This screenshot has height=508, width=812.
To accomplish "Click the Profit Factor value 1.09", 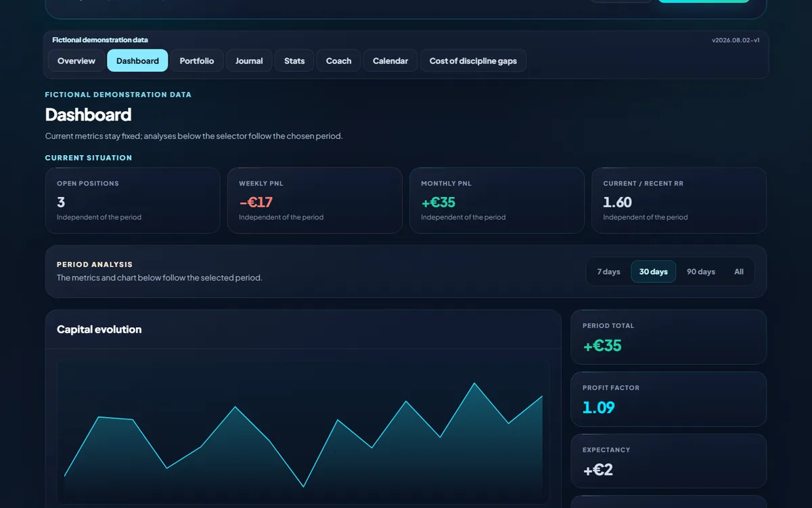I will (x=599, y=407).
